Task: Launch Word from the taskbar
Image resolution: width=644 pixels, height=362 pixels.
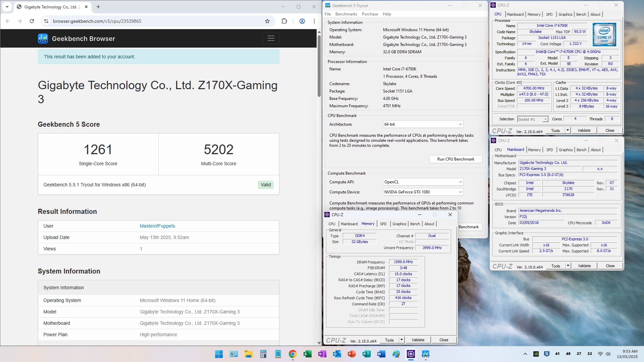Action: (x=381, y=354)
